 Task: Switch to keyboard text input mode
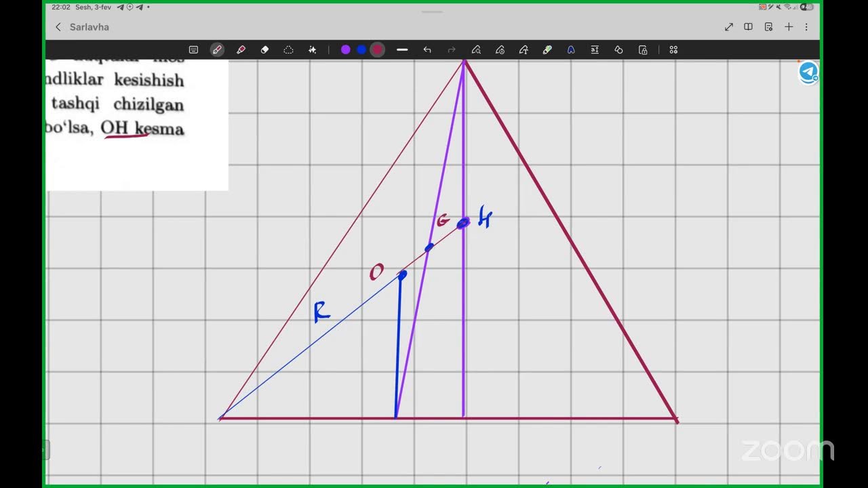click(193, 49)
